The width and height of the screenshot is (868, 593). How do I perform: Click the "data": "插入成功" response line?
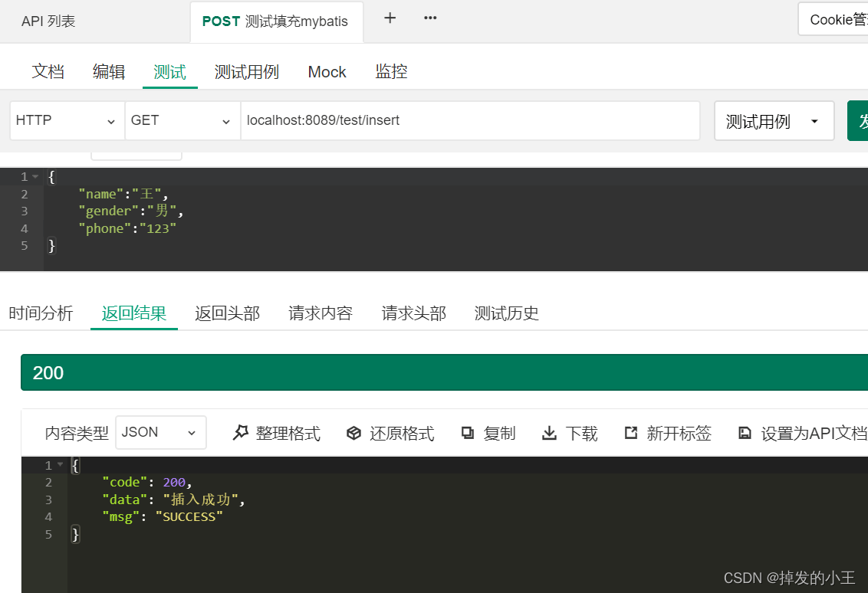click(174, 500)
